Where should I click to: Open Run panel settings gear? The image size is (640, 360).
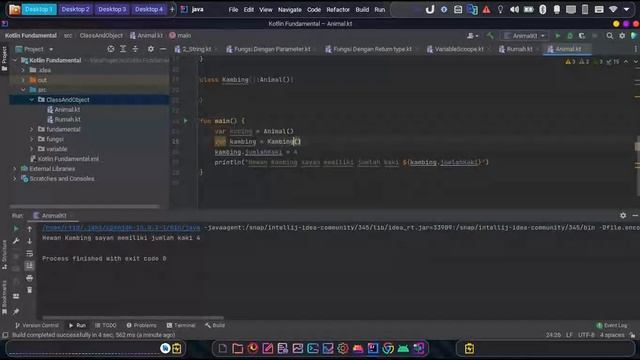[623, 216]
